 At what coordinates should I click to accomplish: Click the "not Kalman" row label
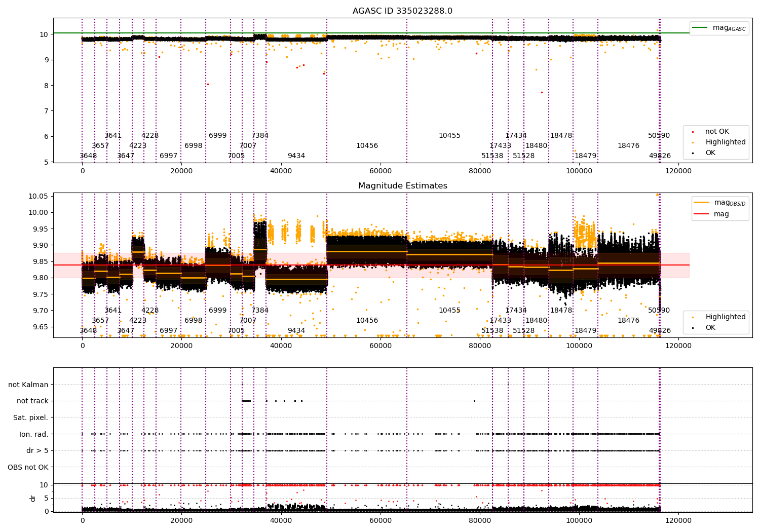tap(28, 385)
